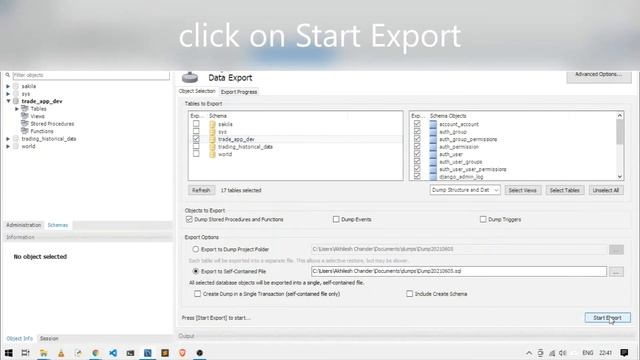The image size is (640, 360).
Task: Select auth_user_groups table row
Action: click(x=460, y=162)
